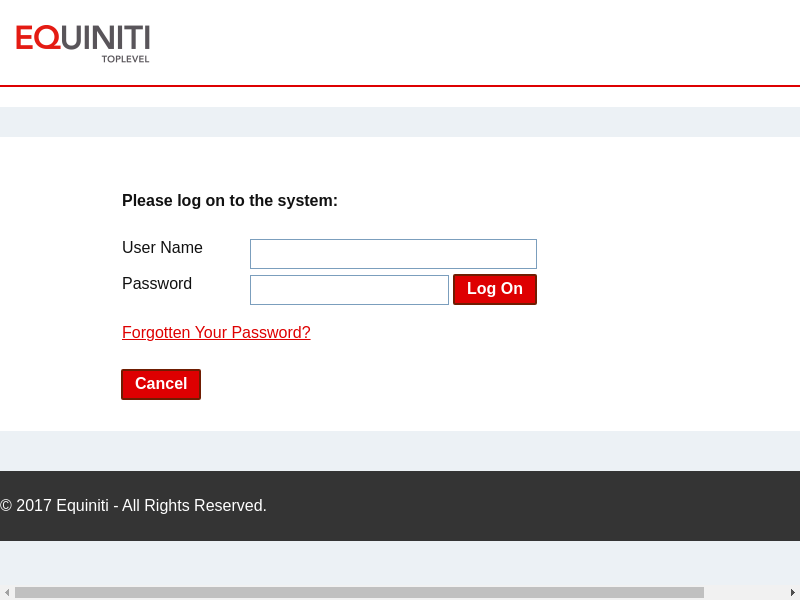The image size is (800, 600).
Task: Click the horizontal scrollbar's left arrow
Action: coord(7,592)
